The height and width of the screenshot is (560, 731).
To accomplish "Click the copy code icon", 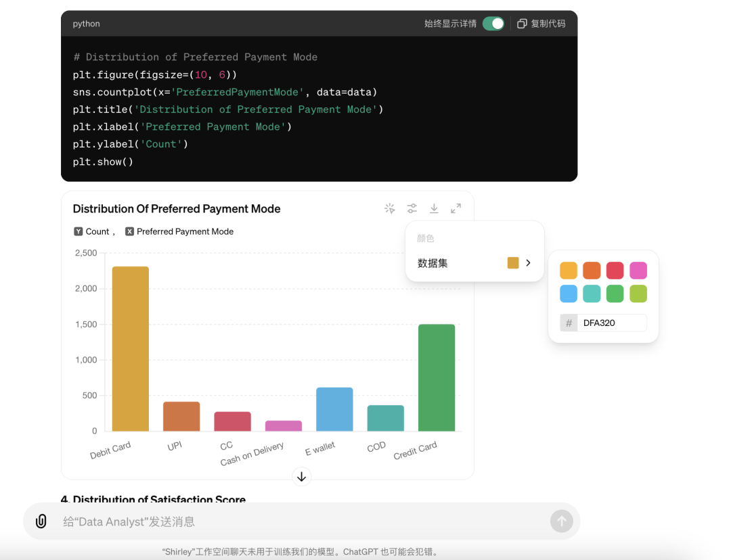I will coord(522,24).
